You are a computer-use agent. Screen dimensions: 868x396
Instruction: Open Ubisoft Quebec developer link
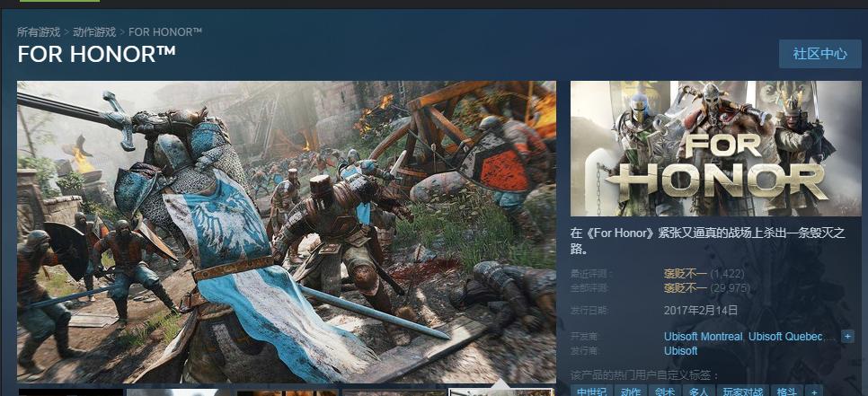[x=785, y=336]
